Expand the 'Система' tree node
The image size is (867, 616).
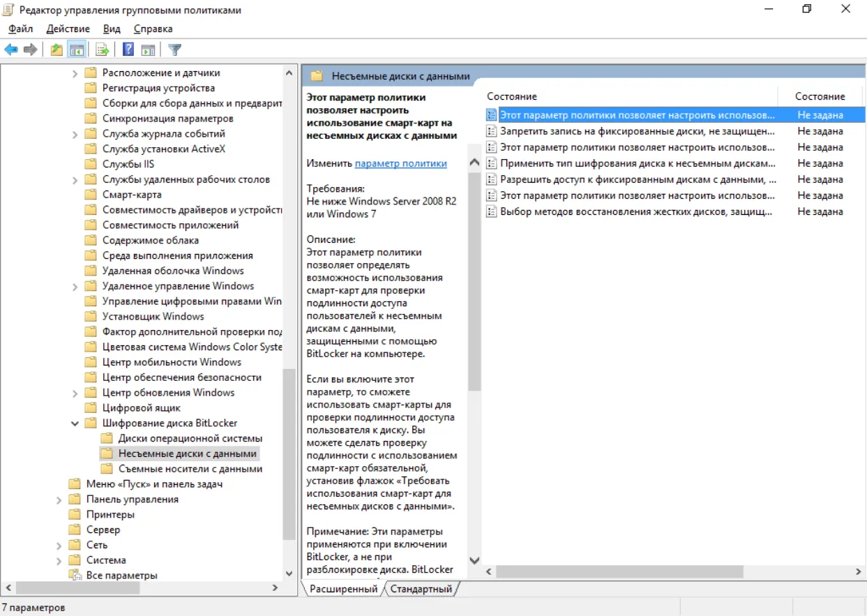tap(59, 560)
